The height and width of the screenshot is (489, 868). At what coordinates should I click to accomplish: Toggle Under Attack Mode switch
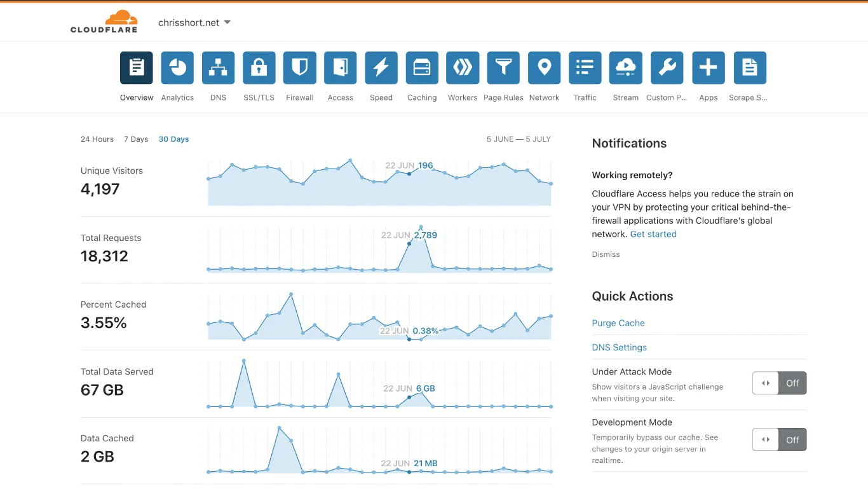(x=779, y=383)
